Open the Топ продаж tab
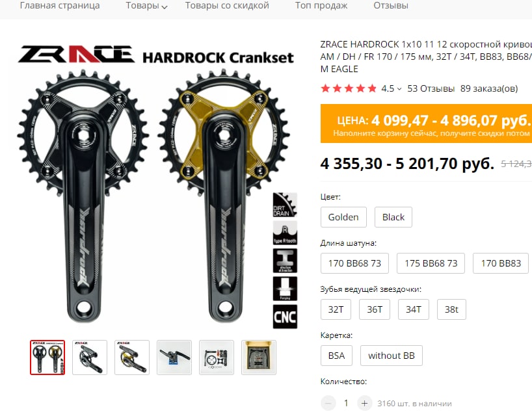The image size is (532, 416). 321,5
